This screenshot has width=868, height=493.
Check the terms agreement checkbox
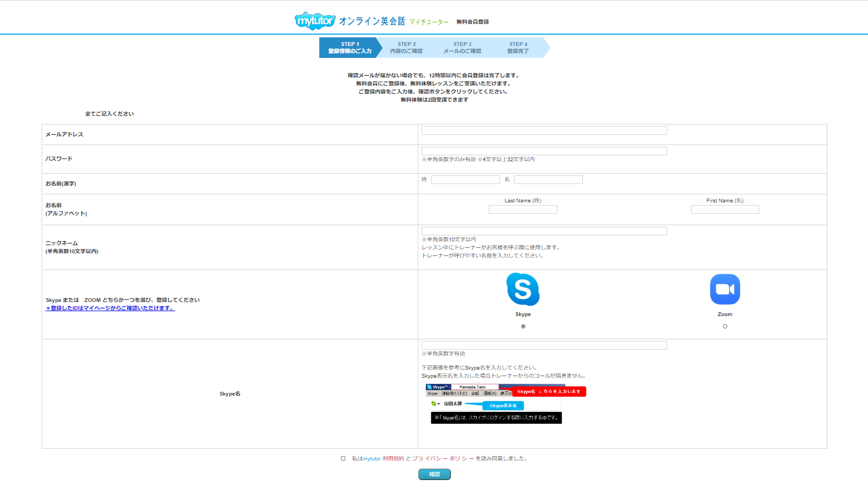[x=343, y=458]
